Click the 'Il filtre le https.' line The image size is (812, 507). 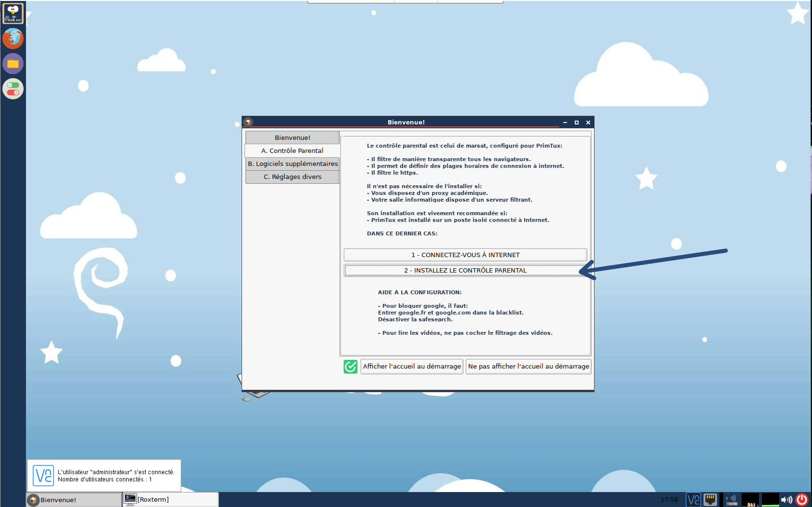(x=392, y=173)
